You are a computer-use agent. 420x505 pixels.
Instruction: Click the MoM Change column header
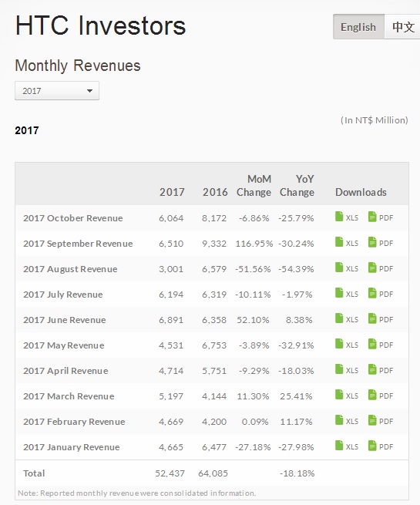tap(254, 186)
